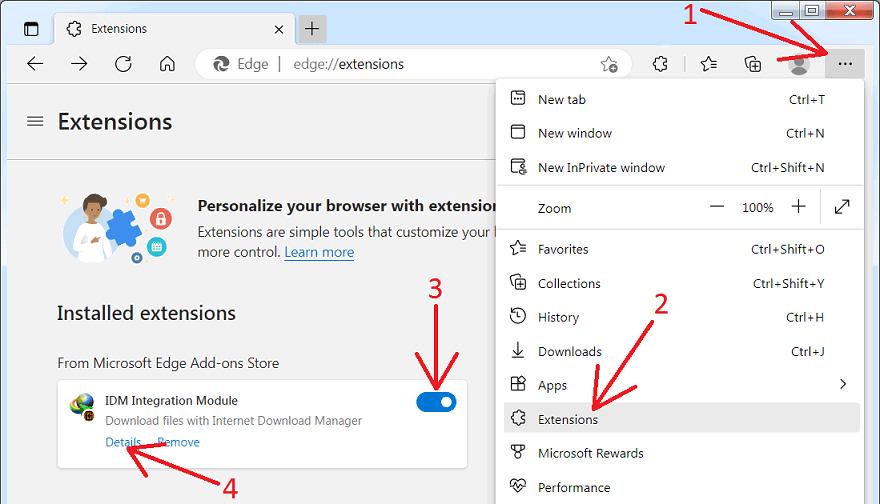The image size is (880, 504).
Task: Choose Extensions in the menu
Action: pyautogui.click(x=681, y=418)
